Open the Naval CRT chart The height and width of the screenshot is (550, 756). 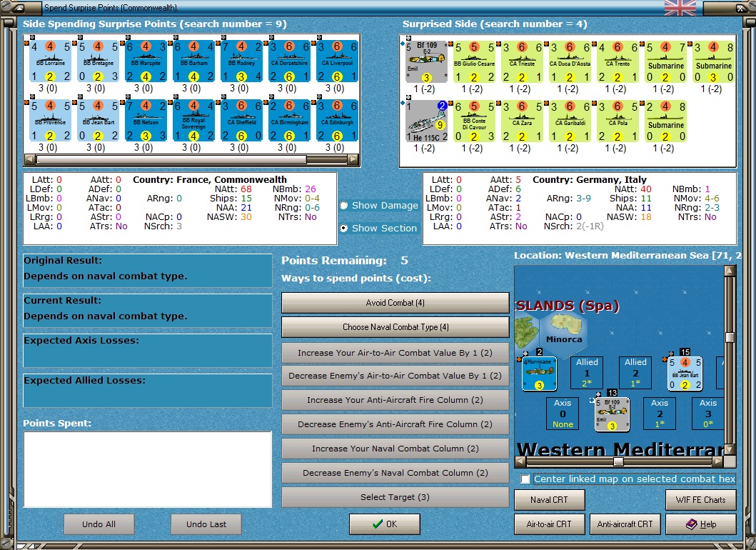(x=549, y=500)
